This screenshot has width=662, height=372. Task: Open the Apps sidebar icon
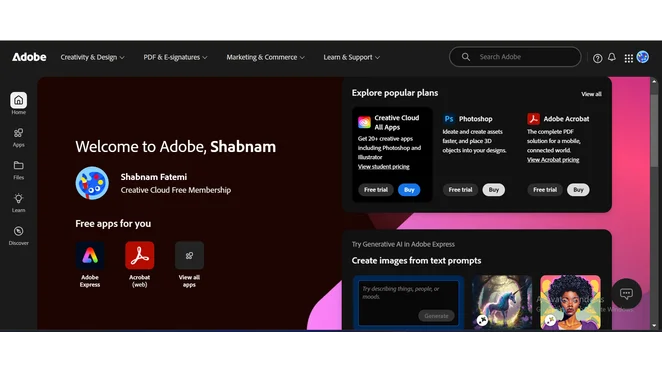[x=19, y=133]
